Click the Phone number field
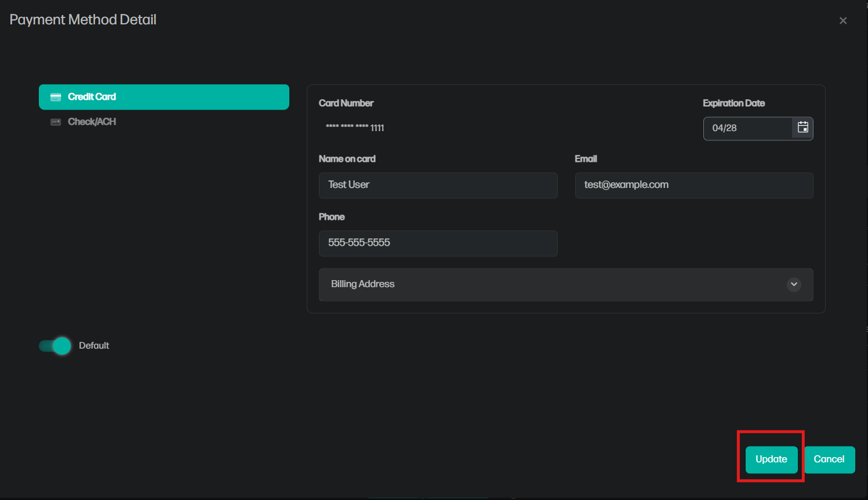 [x=438, y=243]
